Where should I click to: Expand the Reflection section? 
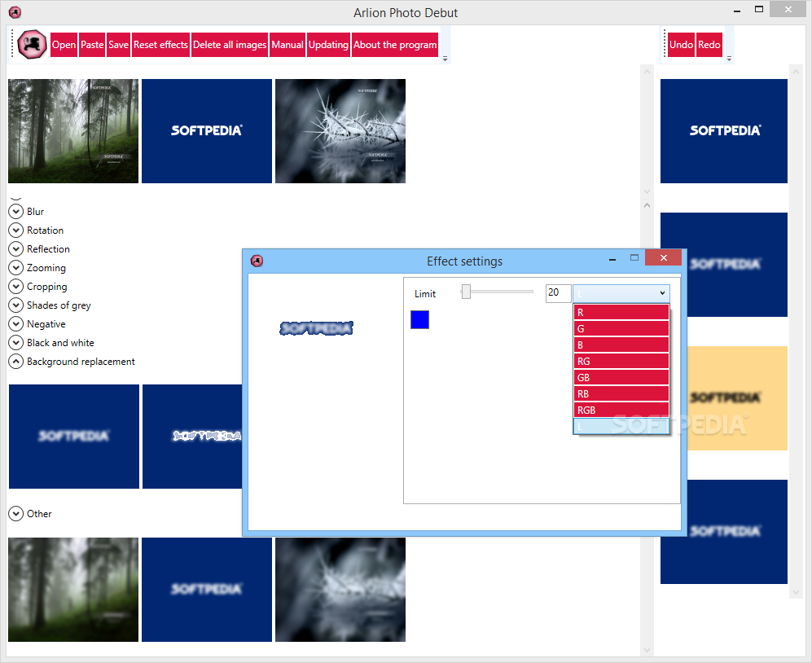click(x=16, y=248)
